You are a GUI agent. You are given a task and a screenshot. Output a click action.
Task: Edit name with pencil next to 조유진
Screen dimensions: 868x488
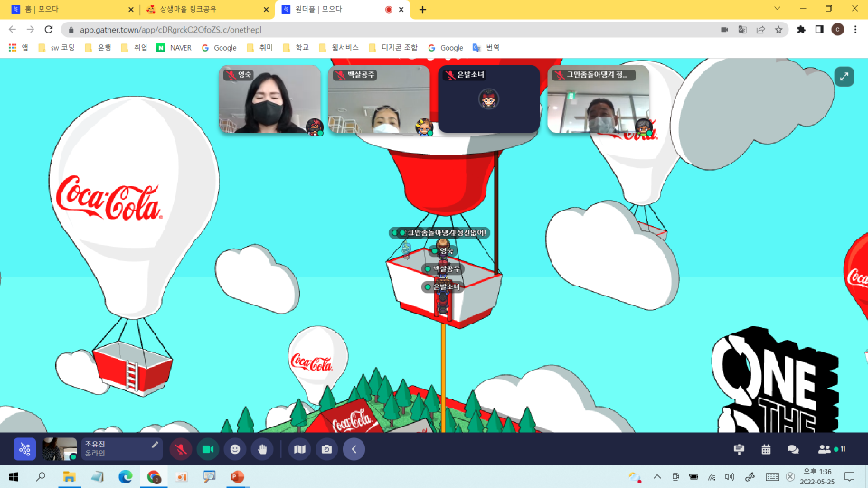tap(155, 445)
